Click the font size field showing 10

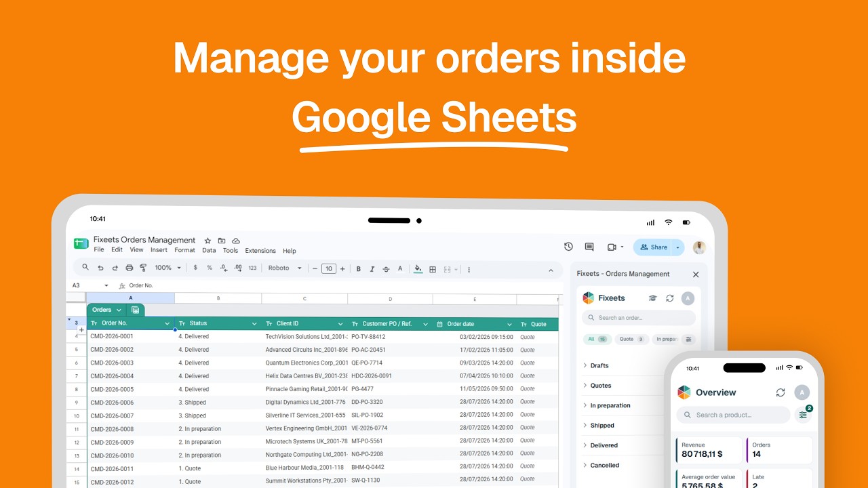point(329,268)
